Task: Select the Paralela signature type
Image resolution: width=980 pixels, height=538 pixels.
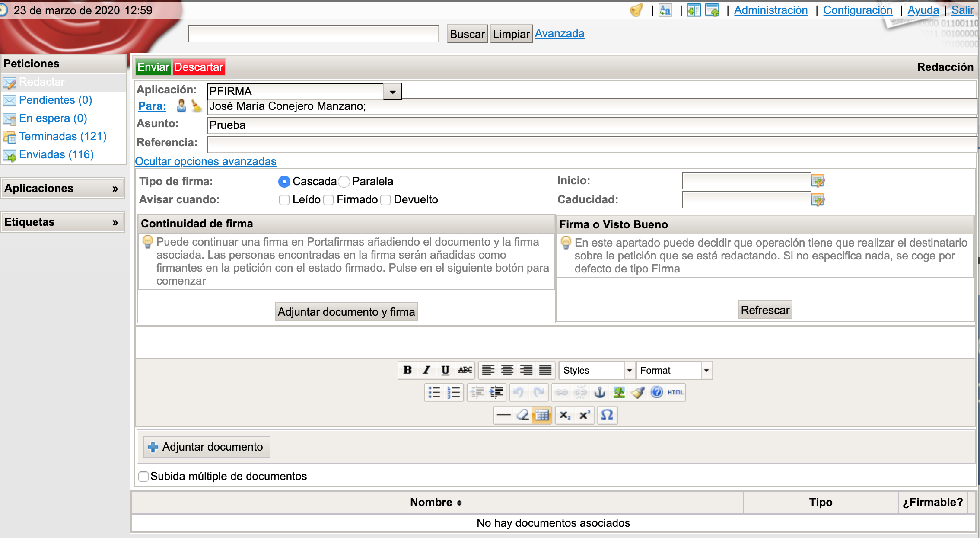Action: 344,182
